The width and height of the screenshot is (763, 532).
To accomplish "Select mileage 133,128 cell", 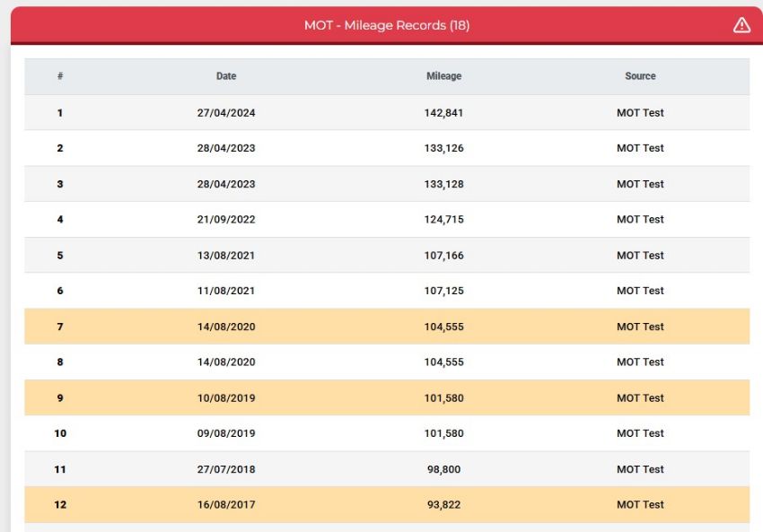I will [x=443, y=184].
